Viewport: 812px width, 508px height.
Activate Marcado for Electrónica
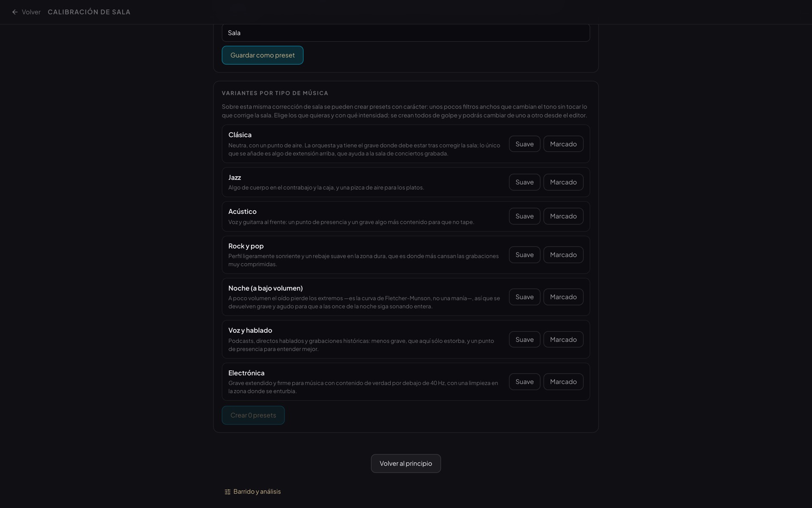(563, 382)
